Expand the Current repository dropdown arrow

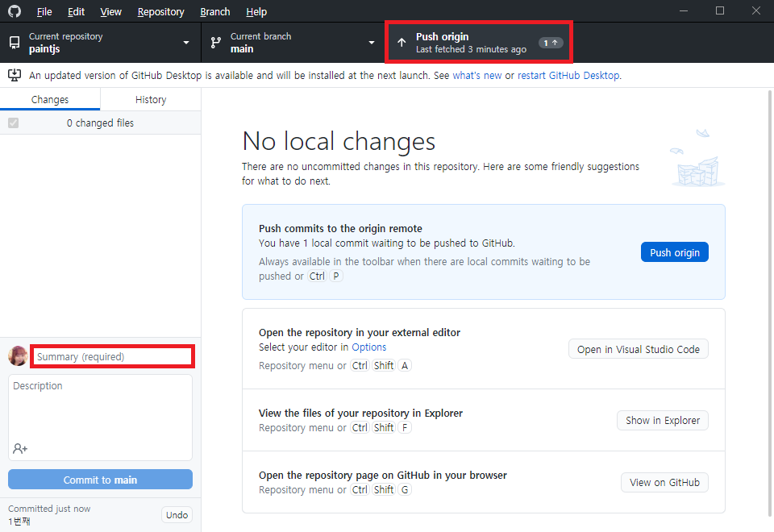coord(186,43)
